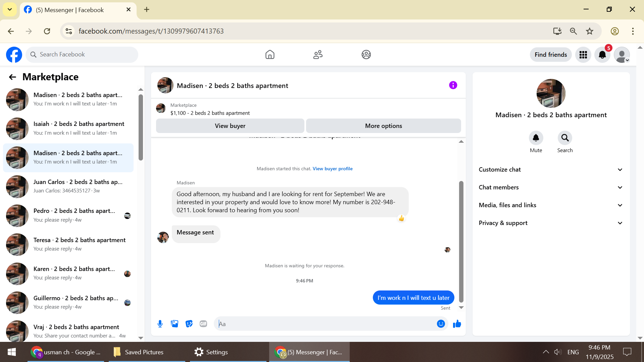The width and height of the screenshot is (644, 362).
Task: Open the Facebook menu grid icon
Action: pyautogui.click(x=583, y=55)
